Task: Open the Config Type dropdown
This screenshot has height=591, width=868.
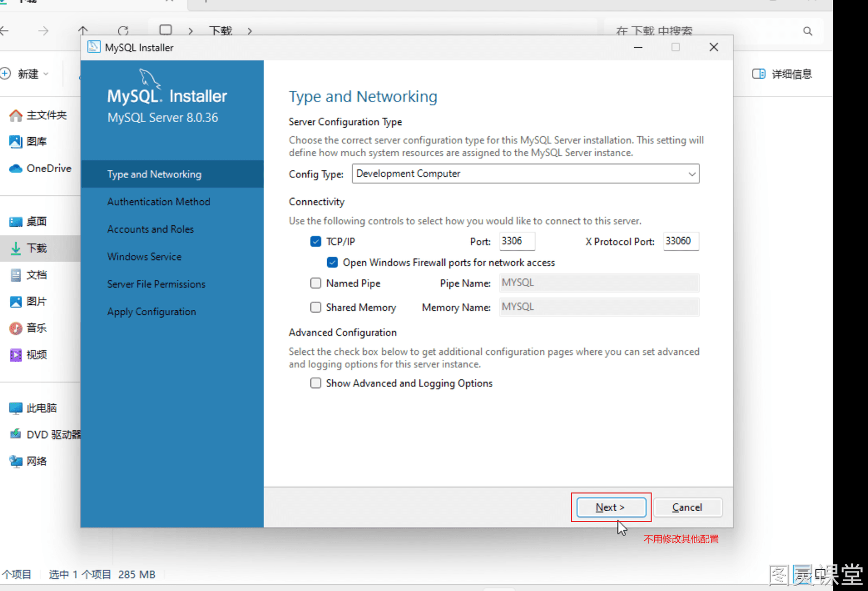Action: [x=526, y=174]
